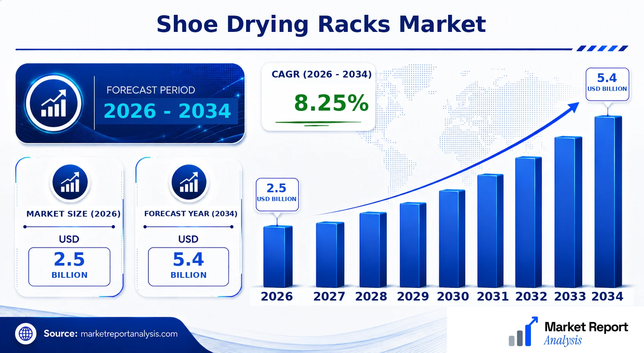Click the Source: label in footer
Viewport: 644px width, 353px height.
[60, 334]
